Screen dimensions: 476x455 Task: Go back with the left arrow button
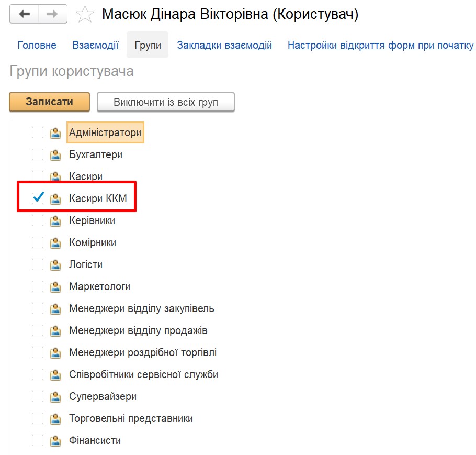coord(24,14)
